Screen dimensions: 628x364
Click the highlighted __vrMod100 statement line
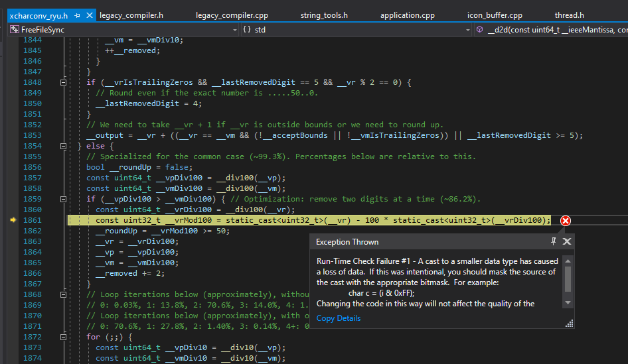click(x=309, y=220)
